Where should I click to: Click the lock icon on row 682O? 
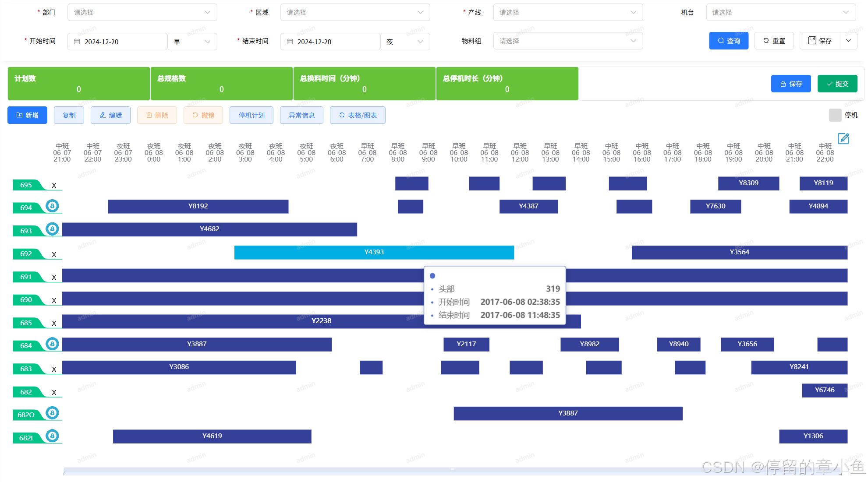[x=52, y=412]
